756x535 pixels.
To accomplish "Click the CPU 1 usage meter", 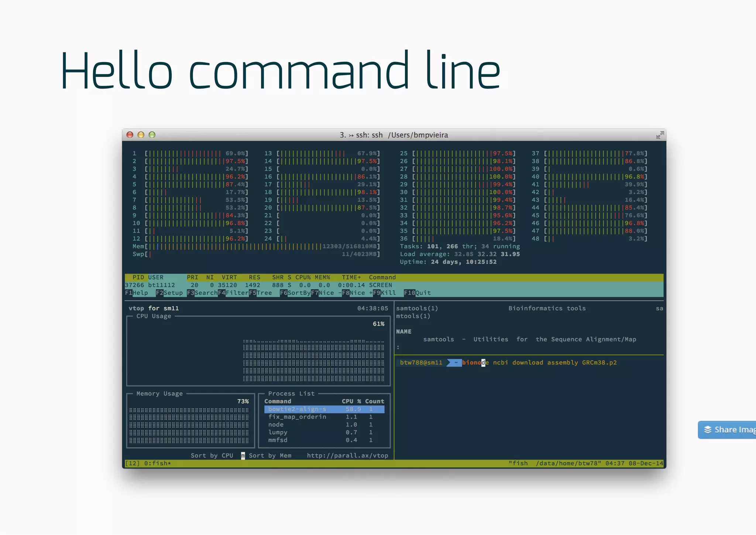I will point(190,153).
